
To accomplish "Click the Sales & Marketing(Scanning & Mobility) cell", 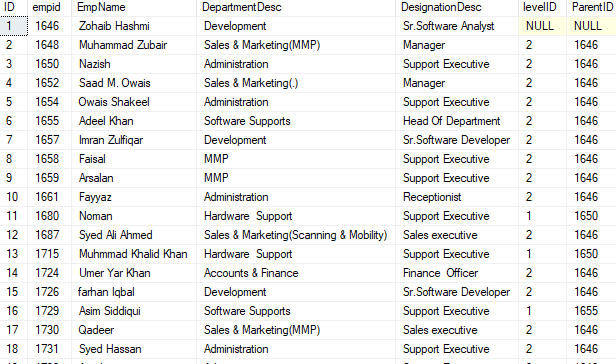I will (296, 235).
